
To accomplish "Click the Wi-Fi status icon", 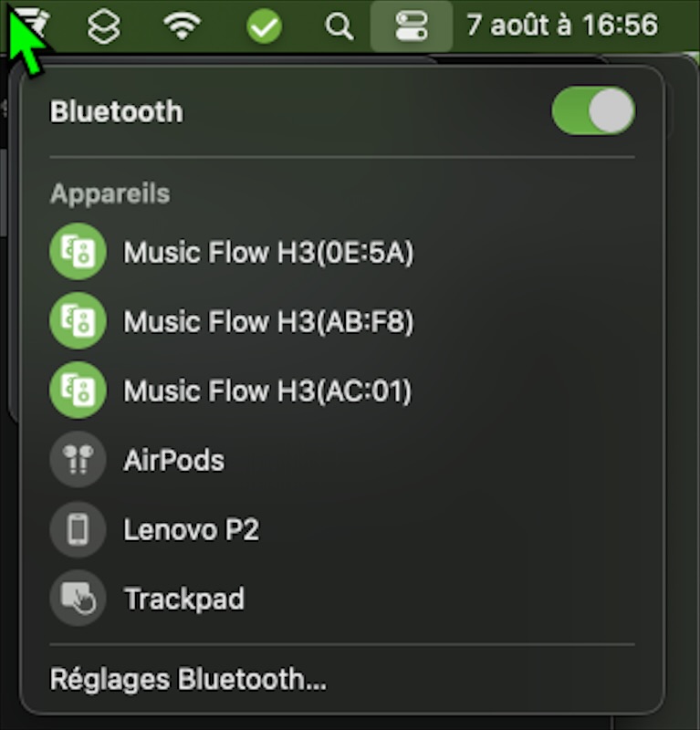I will coord(183,26).
